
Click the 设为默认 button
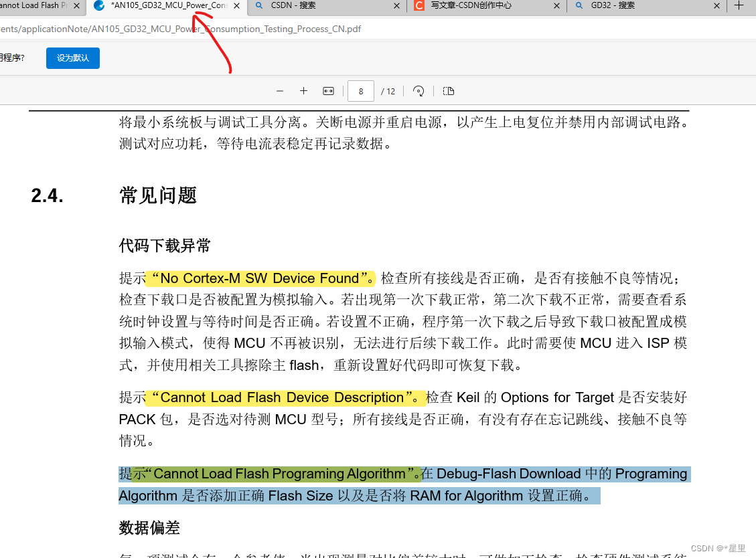(x=72, y=58)
